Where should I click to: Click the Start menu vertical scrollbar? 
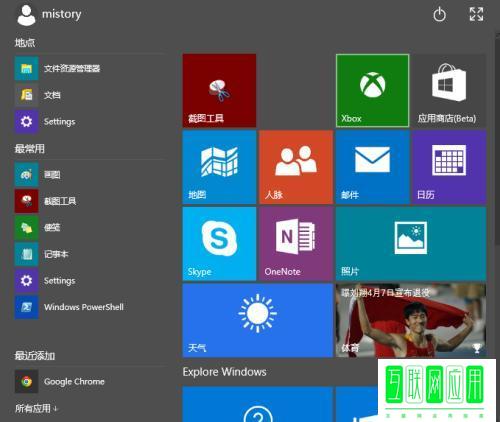pos(497,138)
